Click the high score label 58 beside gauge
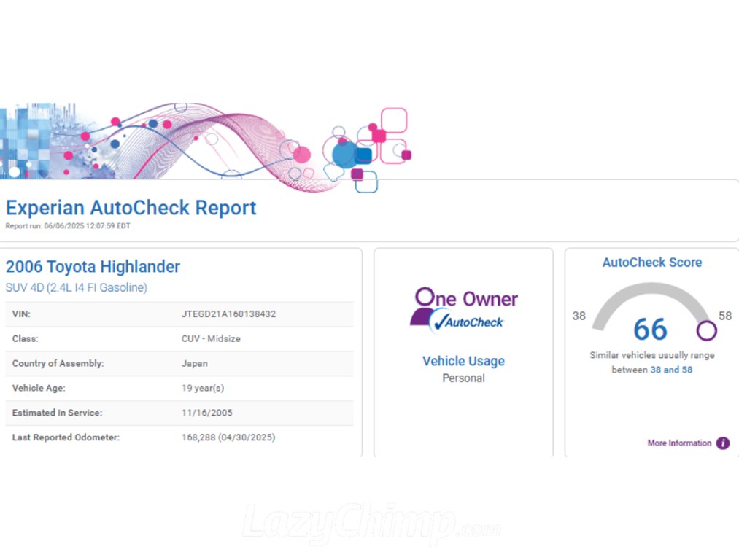Screen dimensions: 739x560 click(x=725, y=316)
